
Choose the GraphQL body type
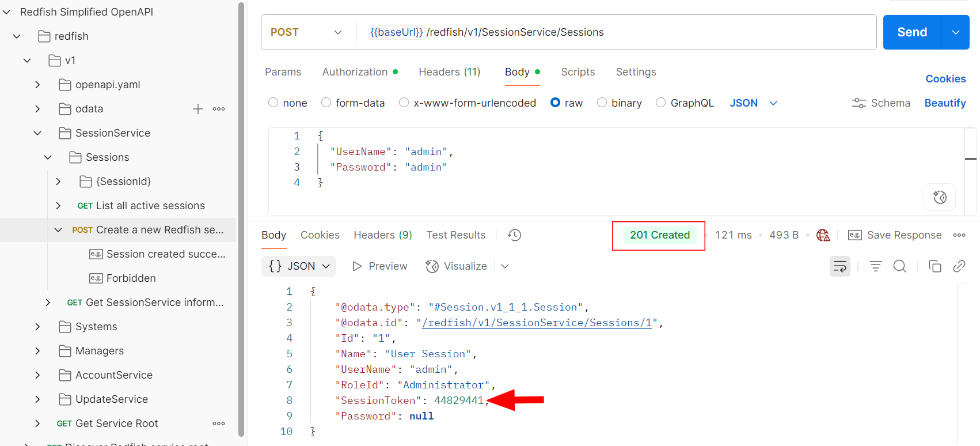(661, 103)
